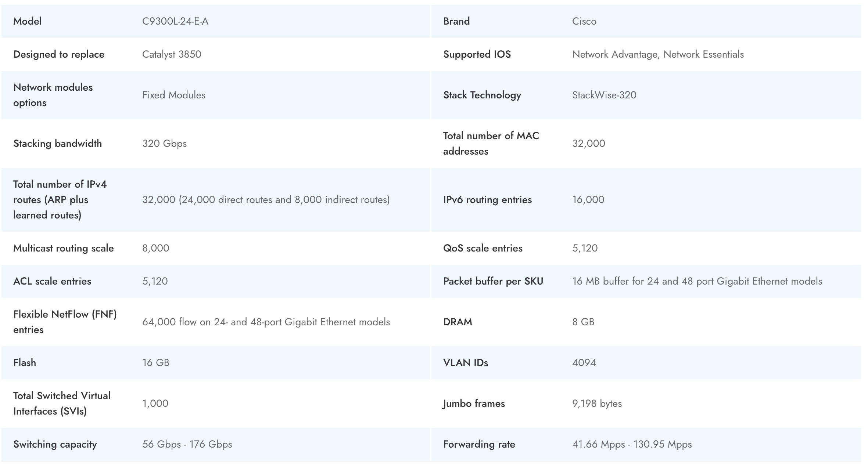Click the Flexible NetFlow entries value

point(266,322)
